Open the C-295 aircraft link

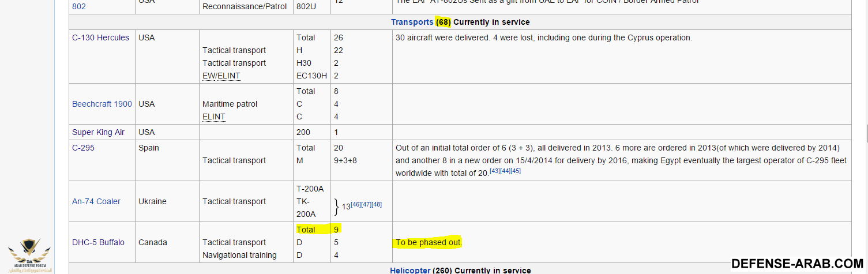83,148
